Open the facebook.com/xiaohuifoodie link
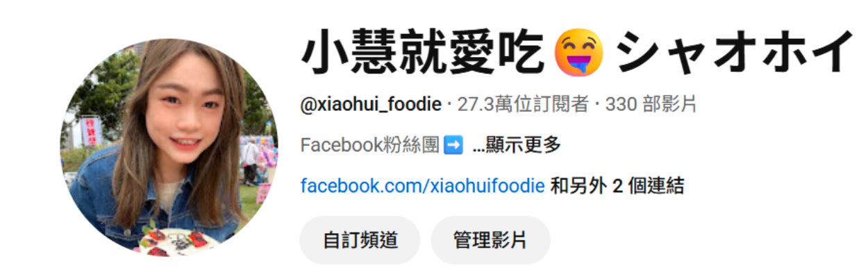This screenshot has height=279, width=868. pos(422,185)
